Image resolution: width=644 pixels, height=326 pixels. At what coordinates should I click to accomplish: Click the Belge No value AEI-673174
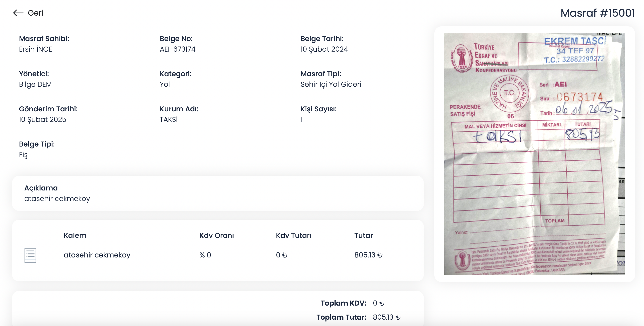(178, 49)
